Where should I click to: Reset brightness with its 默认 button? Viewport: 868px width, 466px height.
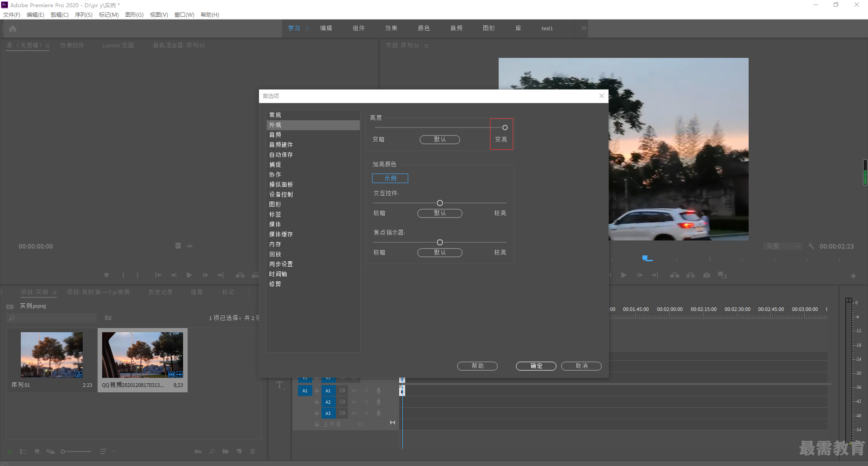click(440, 140)
